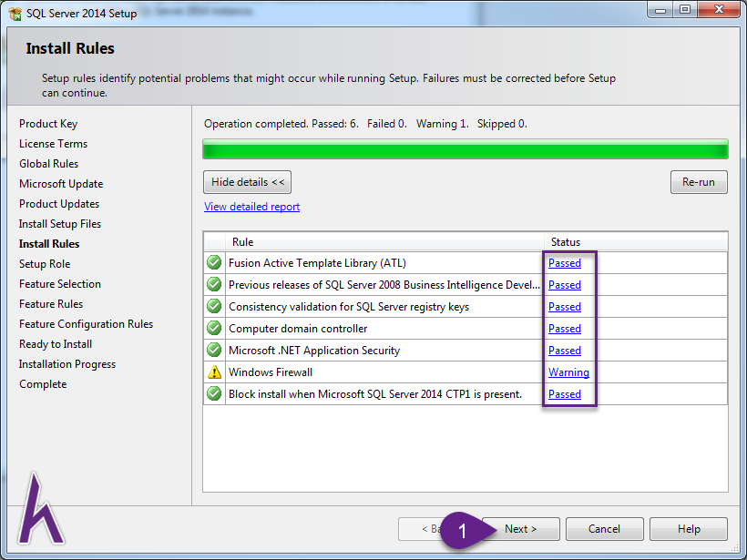Select the Product Key step in sidebar
The width and height of the screenshot is (747, 560).
point(48,124)
